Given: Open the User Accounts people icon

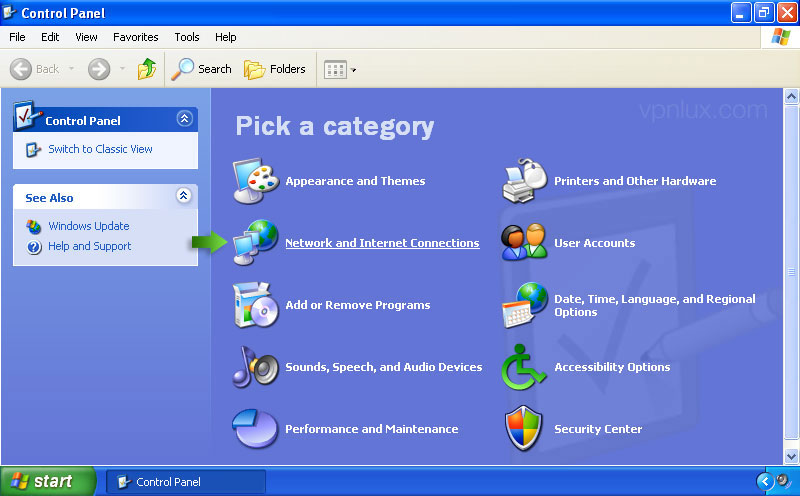Looking at the screenshot, I should [x=524, y=242].
